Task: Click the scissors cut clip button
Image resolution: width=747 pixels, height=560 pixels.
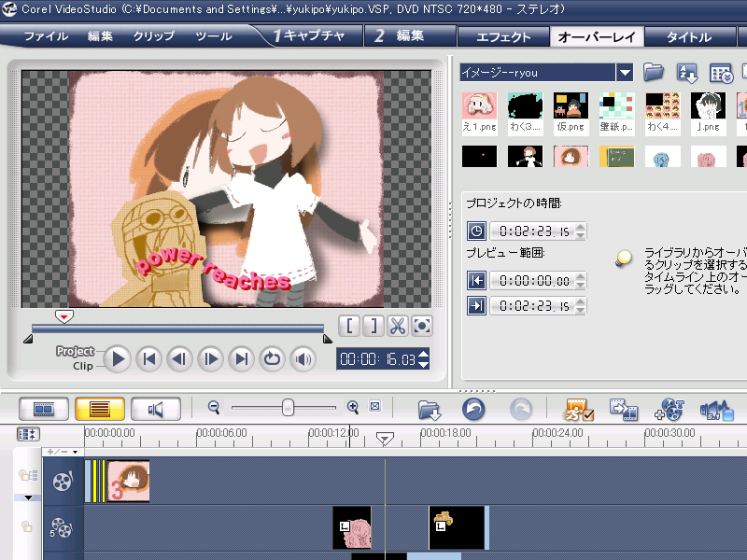Action: [x=398, y=326]
